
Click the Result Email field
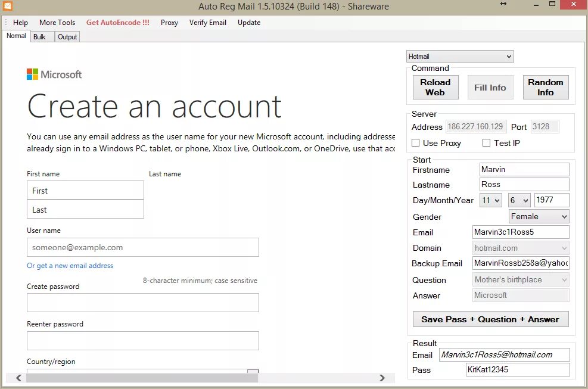tap(505, 355)
